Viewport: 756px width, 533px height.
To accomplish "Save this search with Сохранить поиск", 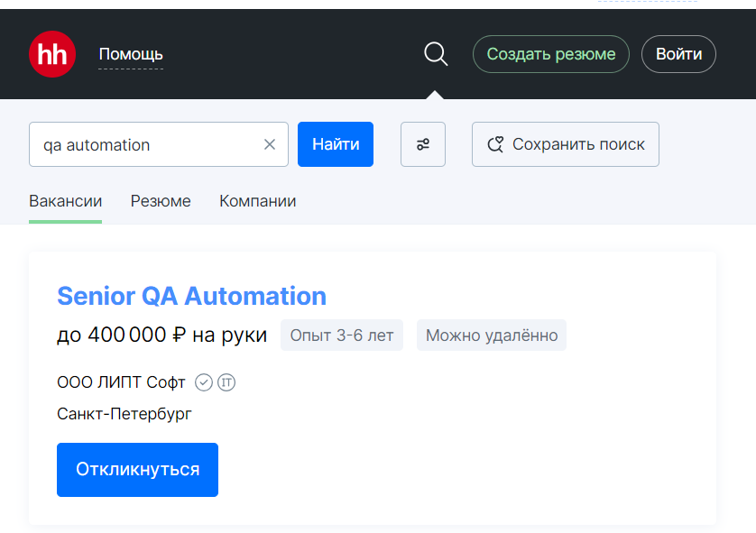I will [x=565, y=144].
